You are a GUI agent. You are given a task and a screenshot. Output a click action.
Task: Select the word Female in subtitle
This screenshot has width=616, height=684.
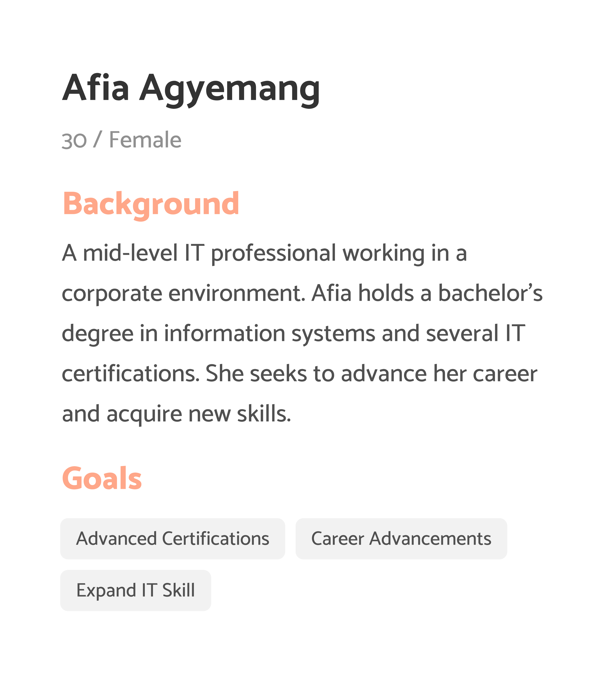point(145,140)
